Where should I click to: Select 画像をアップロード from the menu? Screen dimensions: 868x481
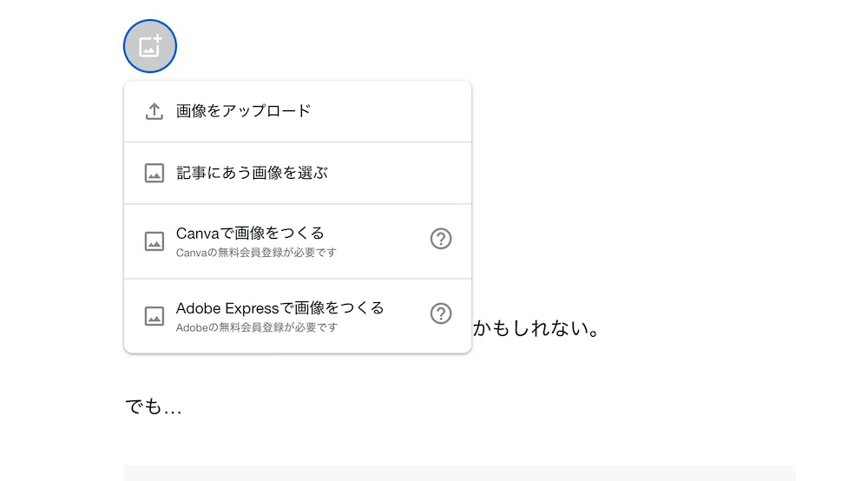pos(298,111)
